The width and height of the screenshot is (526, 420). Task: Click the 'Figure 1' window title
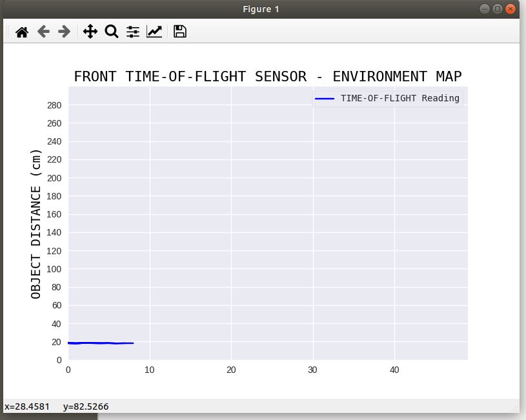261,9
